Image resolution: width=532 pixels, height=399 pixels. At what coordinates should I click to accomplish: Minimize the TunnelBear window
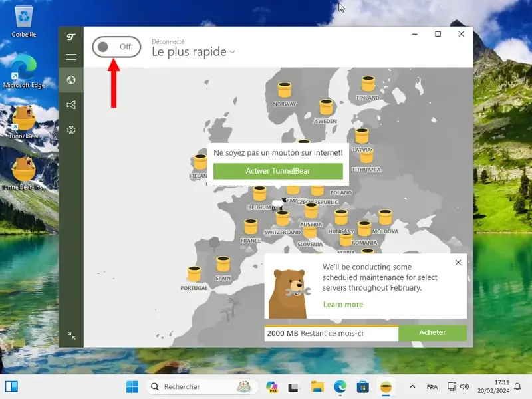coord(414,34)
